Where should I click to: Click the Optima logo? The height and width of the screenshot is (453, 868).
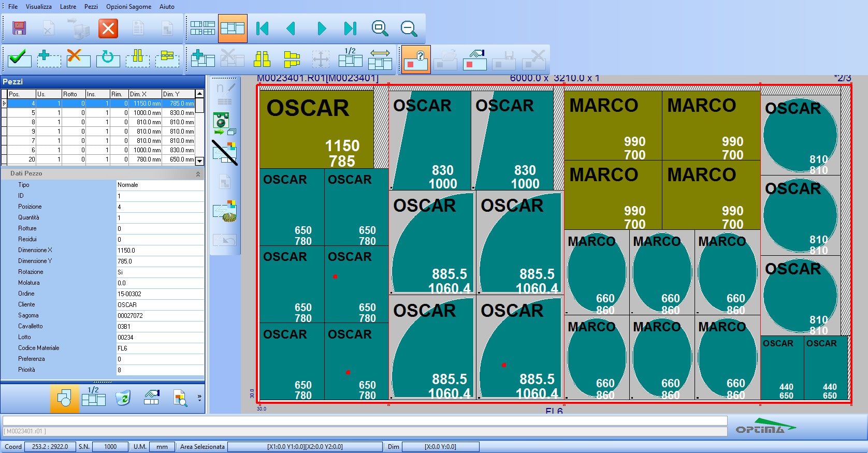[x=766, y=426]
